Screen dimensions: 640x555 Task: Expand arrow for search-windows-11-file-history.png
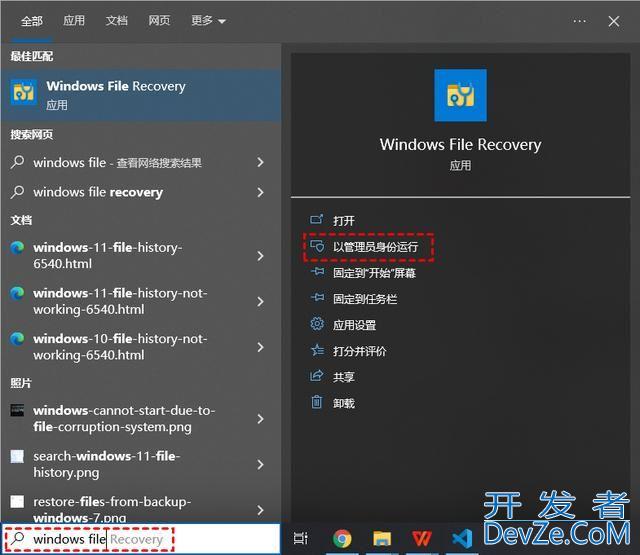pyautogui.click(x=260, y=464)
